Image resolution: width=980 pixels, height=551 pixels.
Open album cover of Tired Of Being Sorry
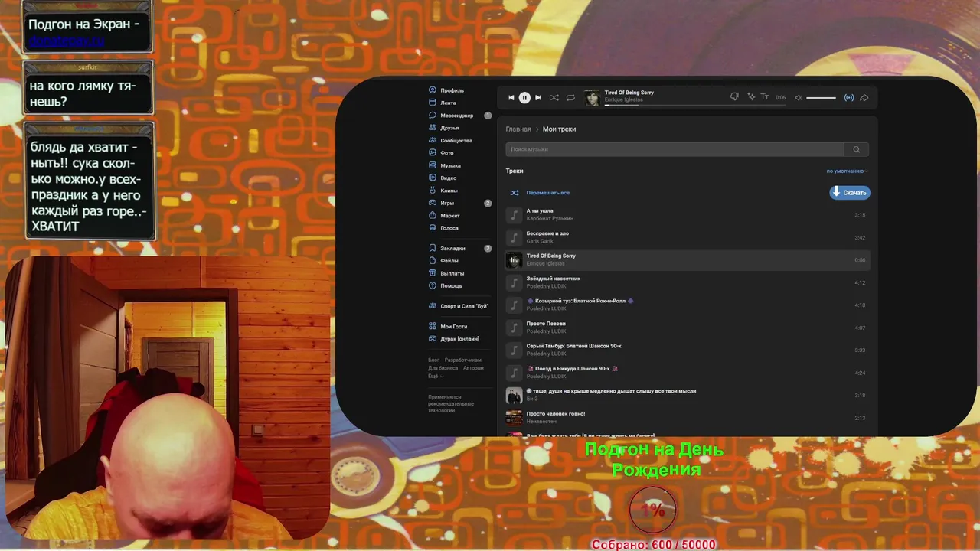pyautogui.click(x=592, y=98)
